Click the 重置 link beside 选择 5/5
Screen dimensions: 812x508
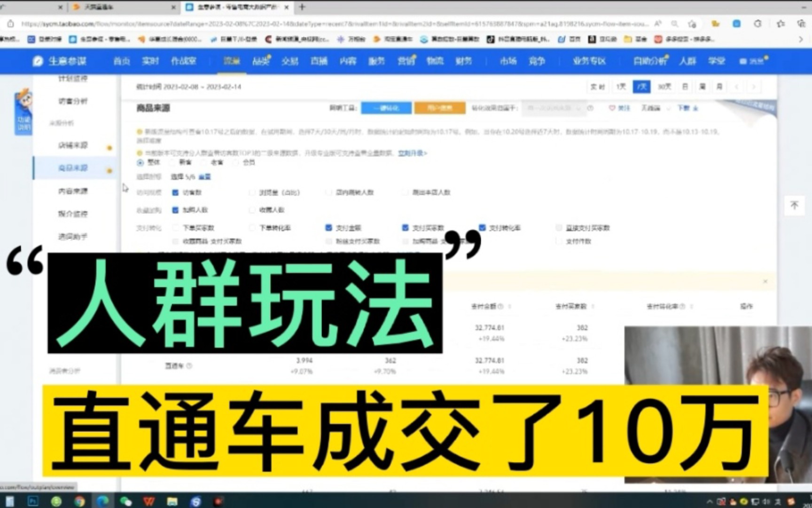tap(204, 177)
